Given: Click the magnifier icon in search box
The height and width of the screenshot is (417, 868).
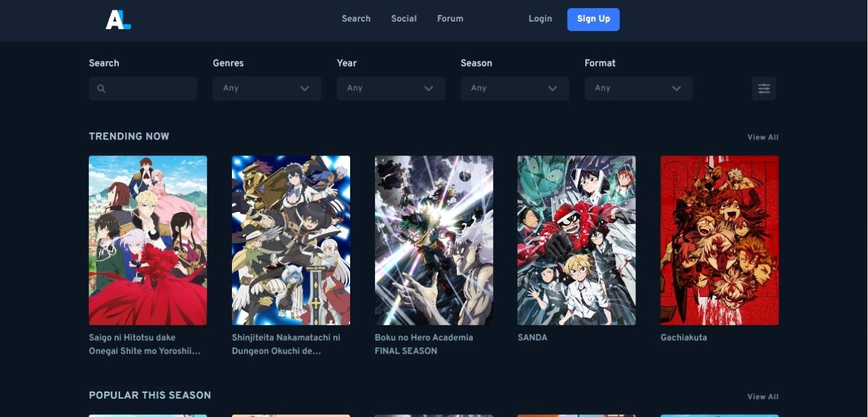Looking at the screenshot, I should 101,89.
